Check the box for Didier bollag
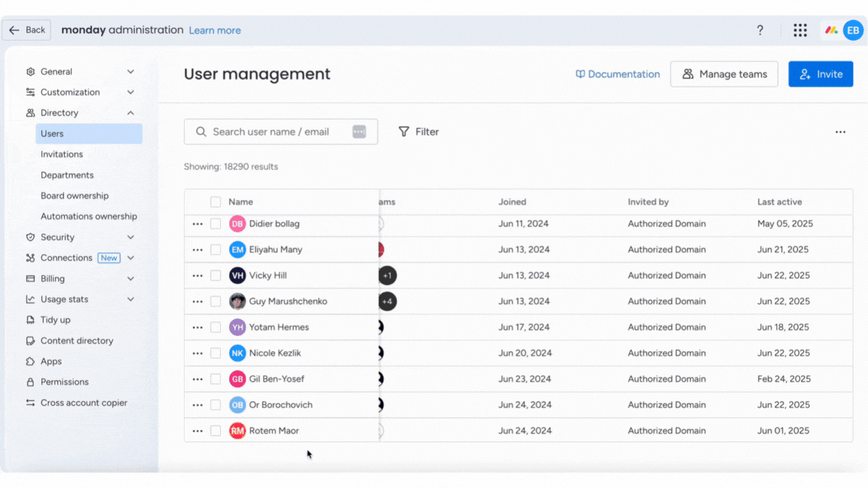This screenshot has width=868, height=488. 215,224
